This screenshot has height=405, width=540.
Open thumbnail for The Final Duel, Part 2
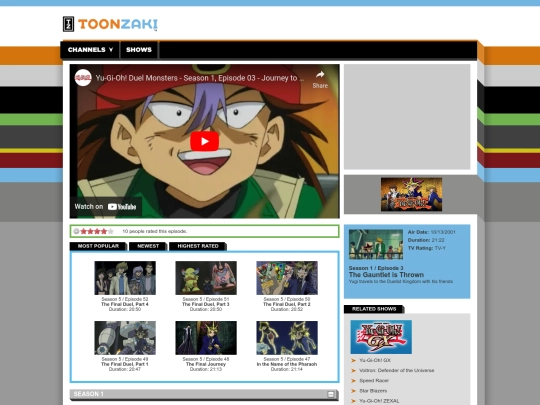tap(287, 278)
